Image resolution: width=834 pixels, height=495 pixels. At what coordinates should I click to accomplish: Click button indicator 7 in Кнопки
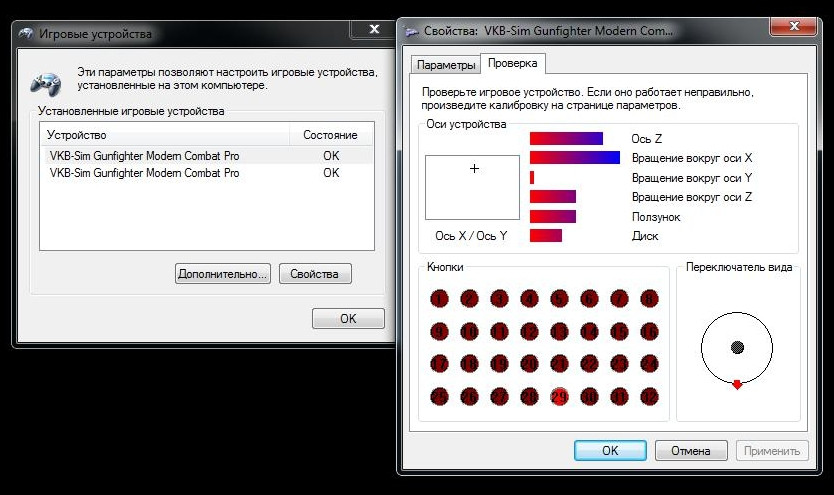[620, 299]
